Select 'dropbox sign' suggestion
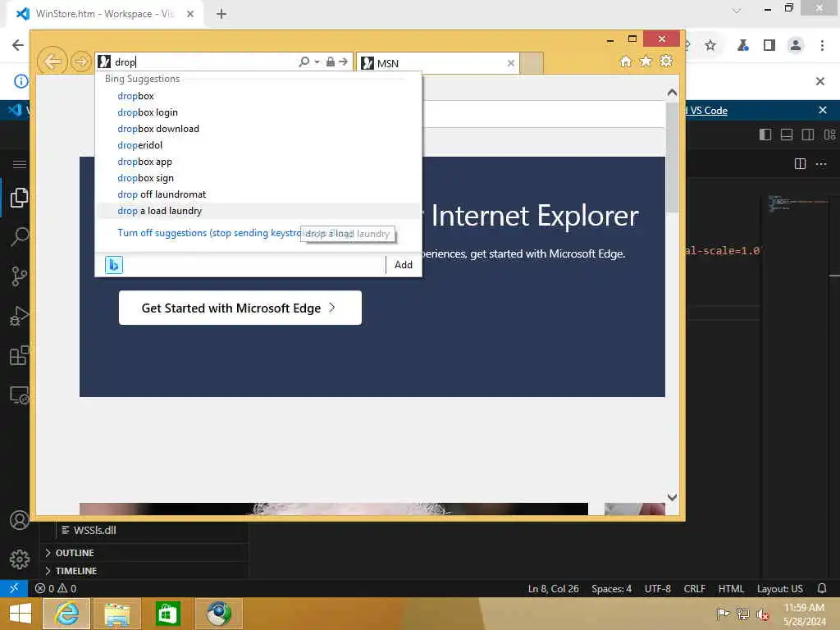 258,178
